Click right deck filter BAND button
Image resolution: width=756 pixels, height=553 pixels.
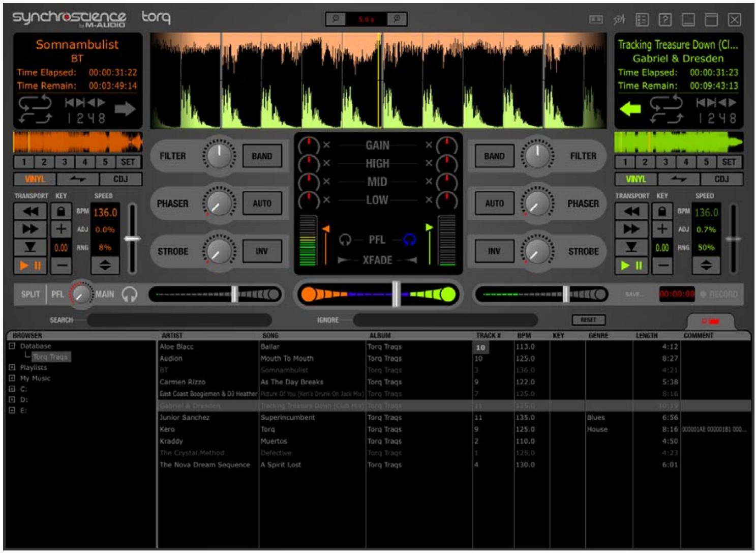[494, 156]
